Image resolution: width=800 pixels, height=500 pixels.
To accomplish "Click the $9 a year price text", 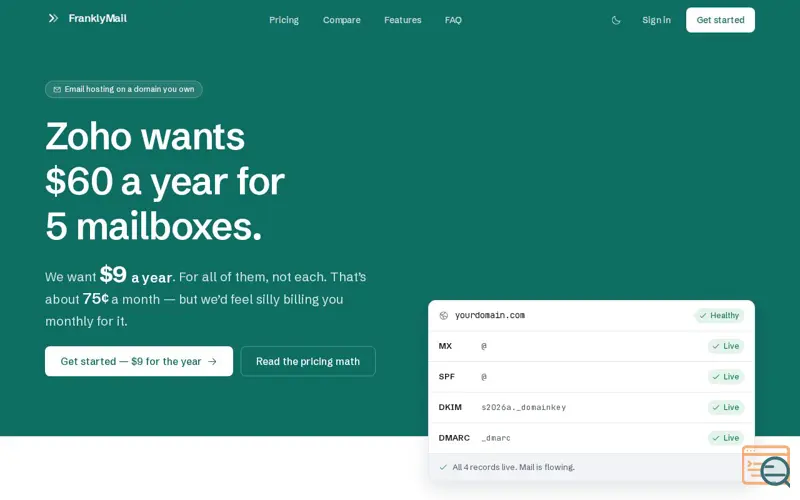I will point(136,276).
